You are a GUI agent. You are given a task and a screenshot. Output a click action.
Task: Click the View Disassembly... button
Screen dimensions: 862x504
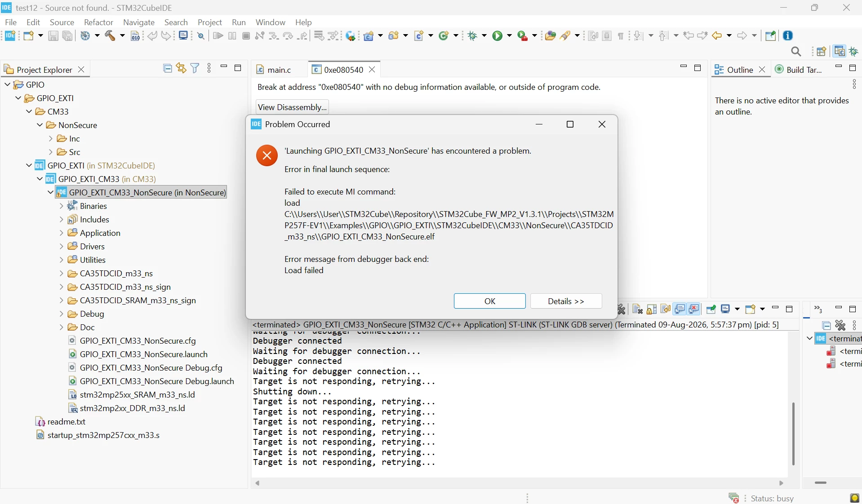[292, 107]
